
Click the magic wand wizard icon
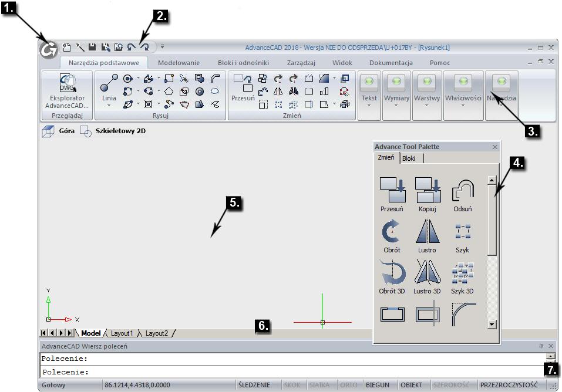tap(79, 47)
